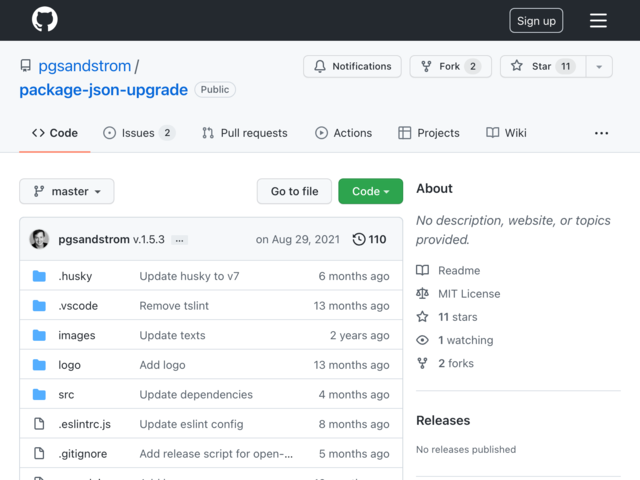This screenshot has height=480, width=640.
Task: Open the v.1.5.3 commit message
Action: [x=149, y=239]
